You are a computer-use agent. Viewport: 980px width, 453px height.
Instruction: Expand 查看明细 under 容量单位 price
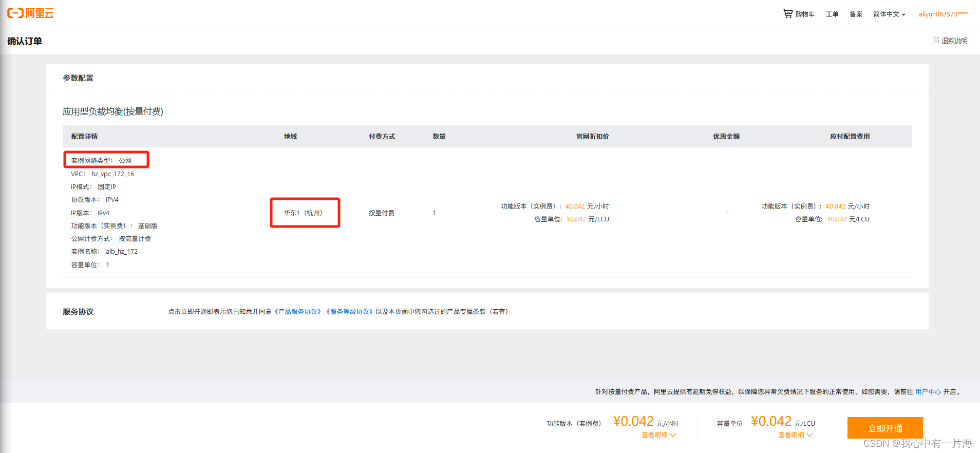click(x=796, y=435)
